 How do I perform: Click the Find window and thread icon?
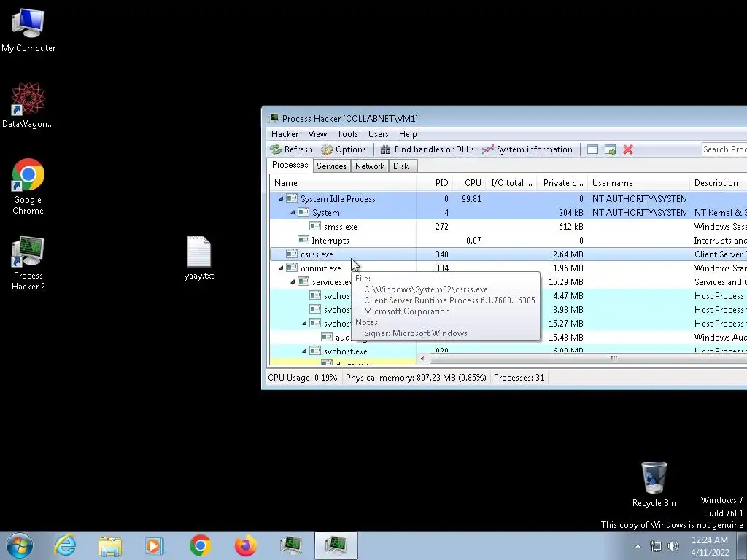click(x=611, y=149)
